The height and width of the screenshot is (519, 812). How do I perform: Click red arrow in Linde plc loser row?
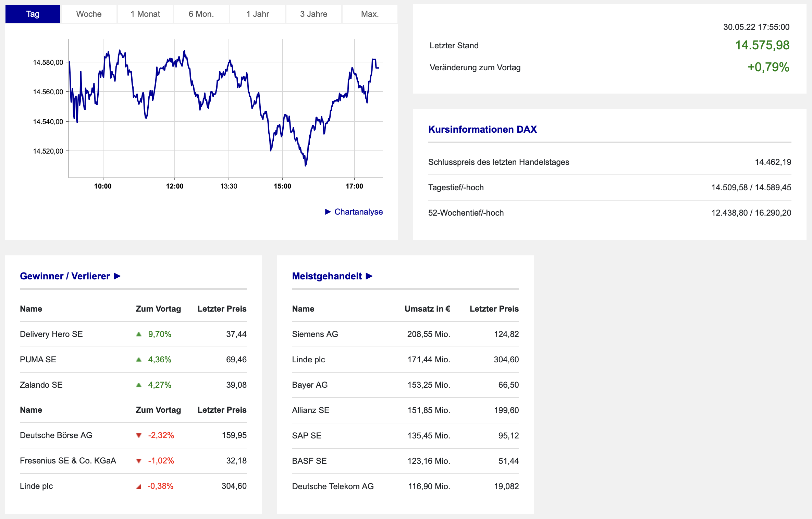coord(139,486)
